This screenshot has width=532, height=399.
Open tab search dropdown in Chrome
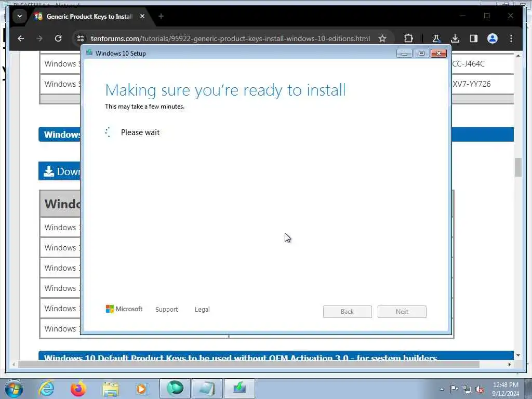pos(20,16)
